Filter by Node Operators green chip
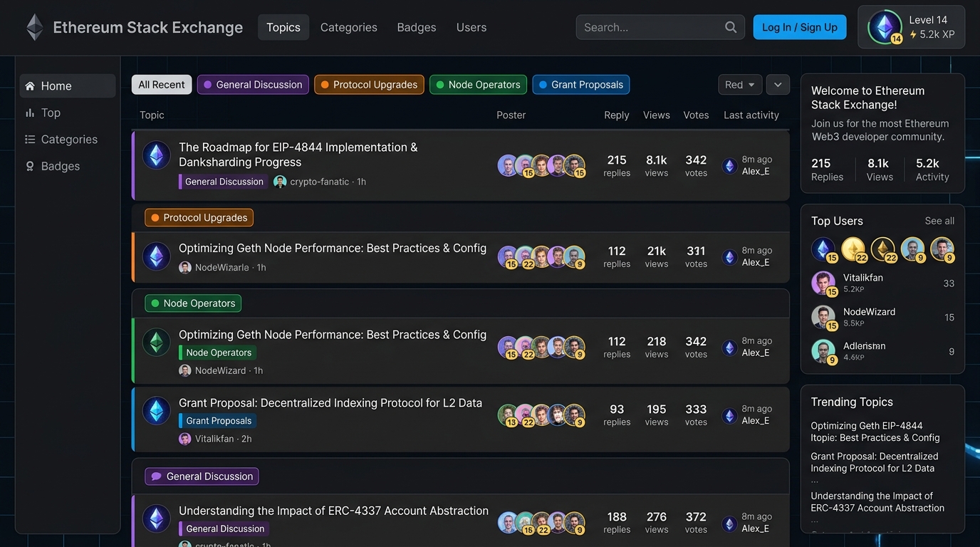Viewport: 980px width, 547px height. tap(478, 85)
